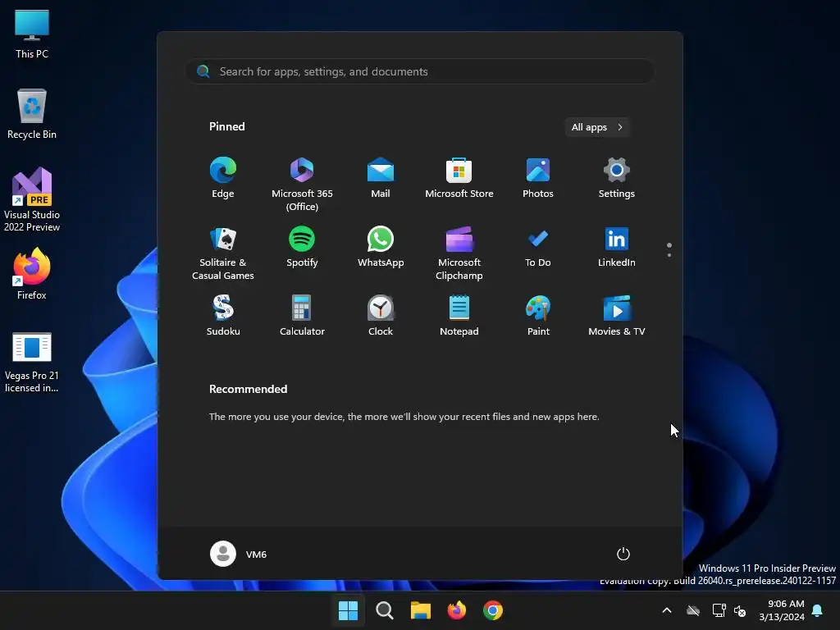Launch the Calculator app
The height and width of the screenshot is (630, 840).
coord(302,316)
